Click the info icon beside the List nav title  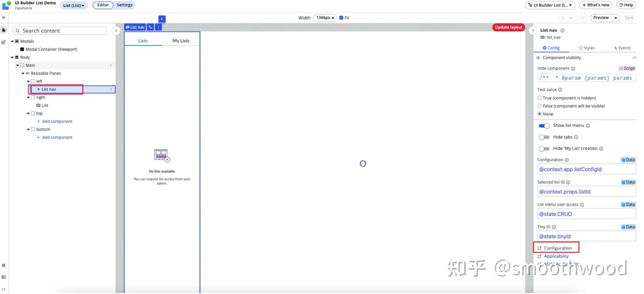tap(562, 30)
